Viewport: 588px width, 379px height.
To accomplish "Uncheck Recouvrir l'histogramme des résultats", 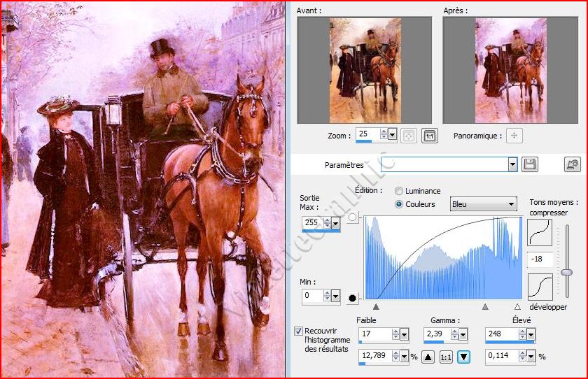I will tap(299, 331).
